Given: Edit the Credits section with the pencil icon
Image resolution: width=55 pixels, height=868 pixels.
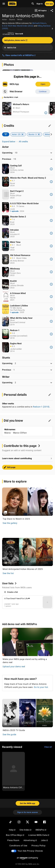Looking at the screenshot, I should (50, 126).
